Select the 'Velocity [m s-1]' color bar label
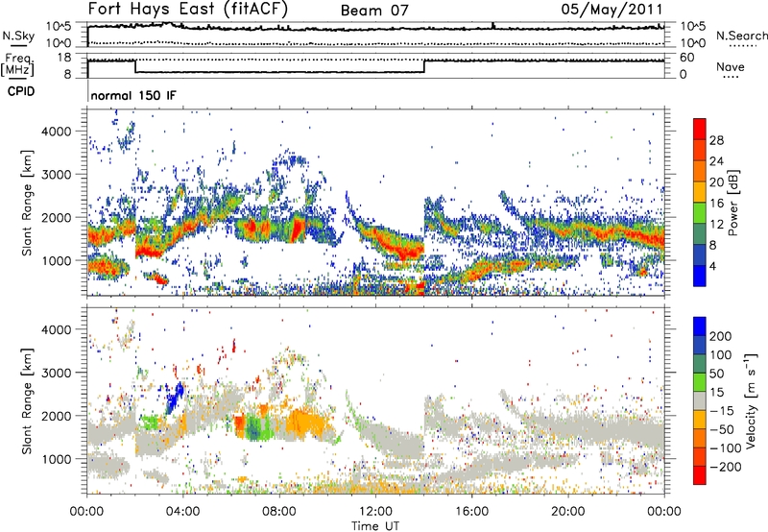768x532 pixels. [x=750, y=401]
